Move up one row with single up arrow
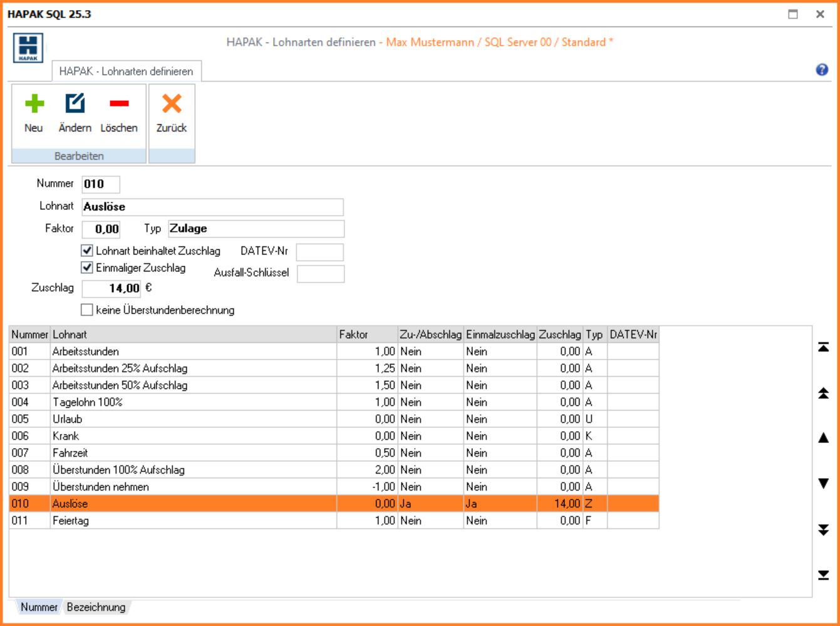Image resolution: width=840 pixels, height=626 pixels. coord(824,438)
